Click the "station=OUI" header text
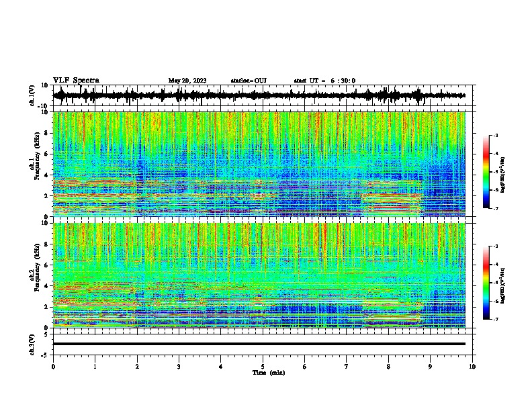This screenshot has height=411, width=532. [249, 81]
